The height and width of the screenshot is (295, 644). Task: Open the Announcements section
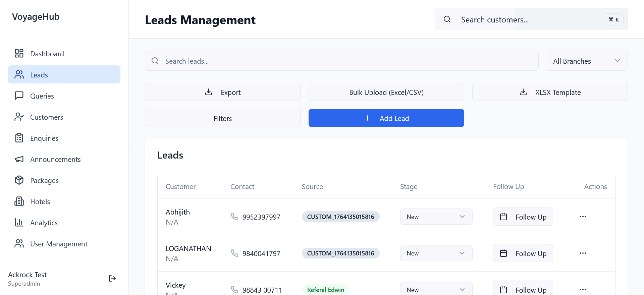[x=64, y=159]
